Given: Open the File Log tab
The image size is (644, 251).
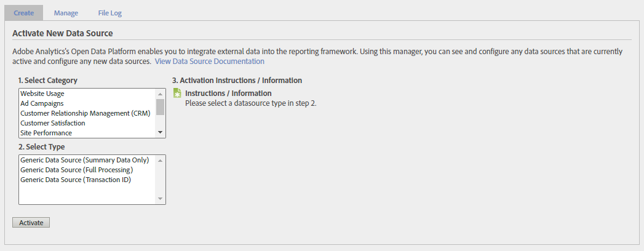Looking at the screenshot, I should pyautogui.click(x=110, y=13).
